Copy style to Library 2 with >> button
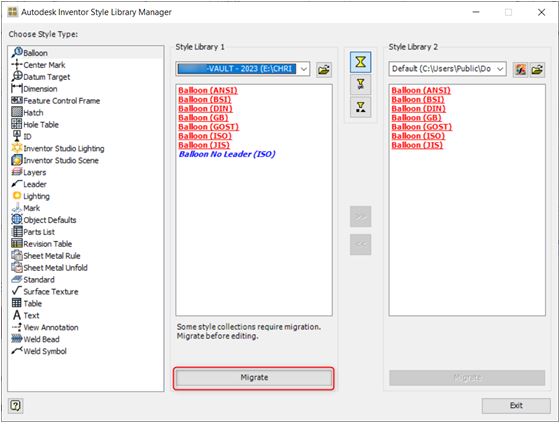This screenshot has width=560, height=424. (361, 216)
